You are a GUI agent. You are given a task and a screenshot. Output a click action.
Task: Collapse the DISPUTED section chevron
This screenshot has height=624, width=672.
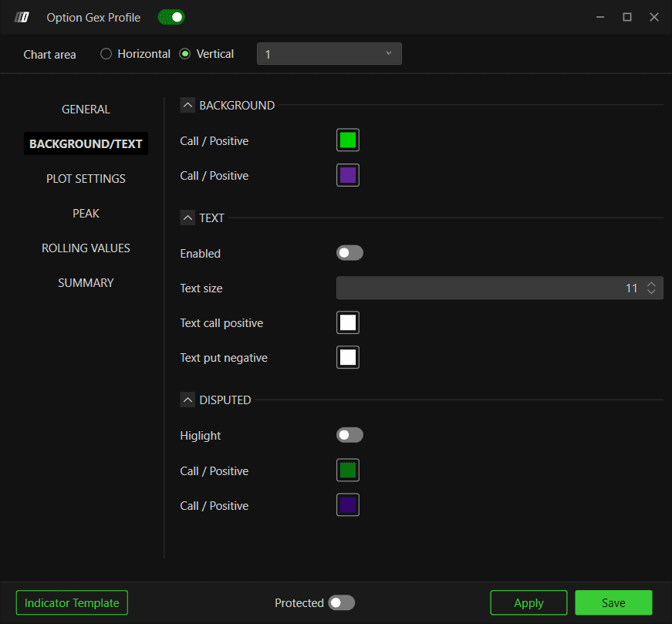point(187,400)
